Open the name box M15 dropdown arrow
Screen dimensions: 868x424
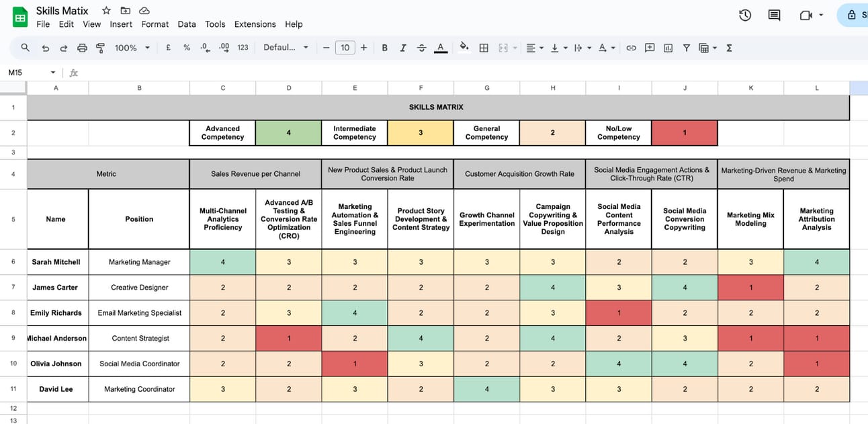[53, 73]
